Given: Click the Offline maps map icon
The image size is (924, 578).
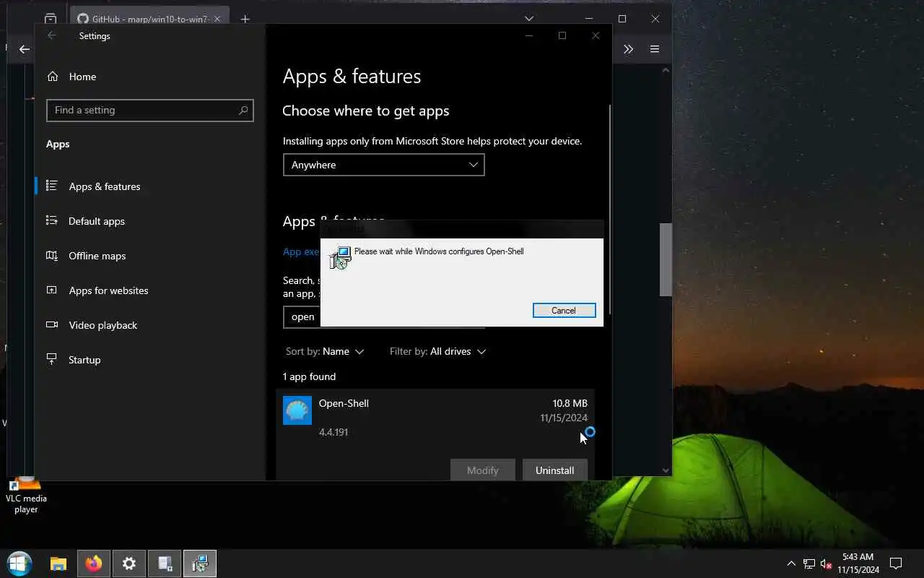Looking at the screenshot, I should 52,255.
